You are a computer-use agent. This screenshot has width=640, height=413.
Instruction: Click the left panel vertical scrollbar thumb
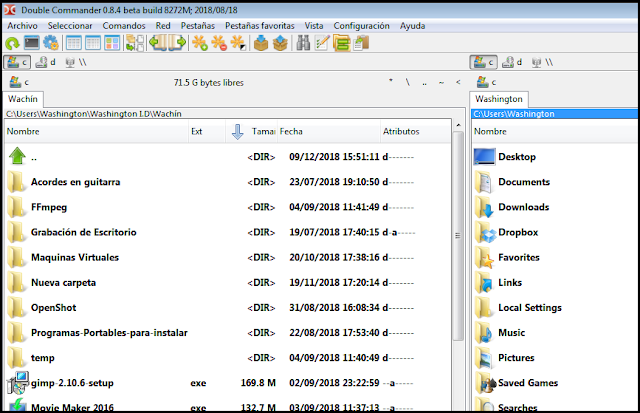[x=458, y=235]
